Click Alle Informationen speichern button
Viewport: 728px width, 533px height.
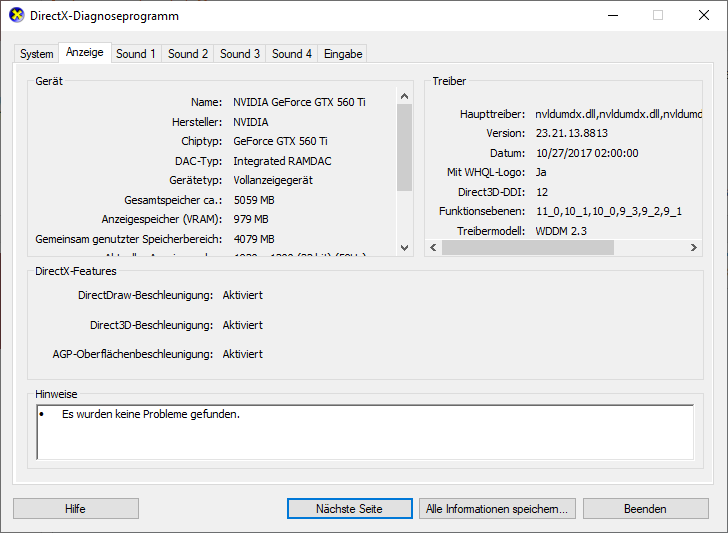pos(497,508)
